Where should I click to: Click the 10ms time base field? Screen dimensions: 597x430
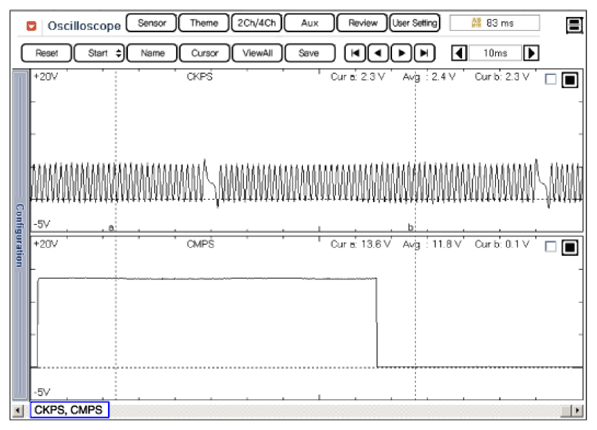(x=495, y=53)
